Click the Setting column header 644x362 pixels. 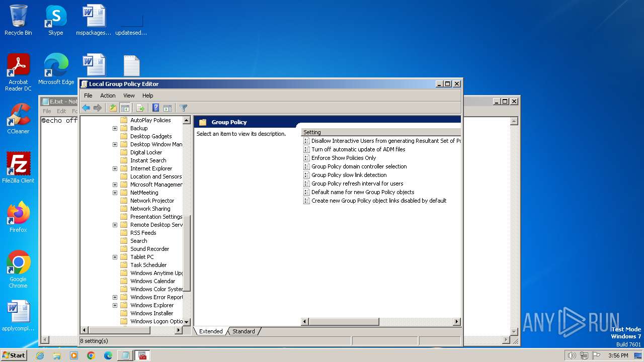point(381,132)
